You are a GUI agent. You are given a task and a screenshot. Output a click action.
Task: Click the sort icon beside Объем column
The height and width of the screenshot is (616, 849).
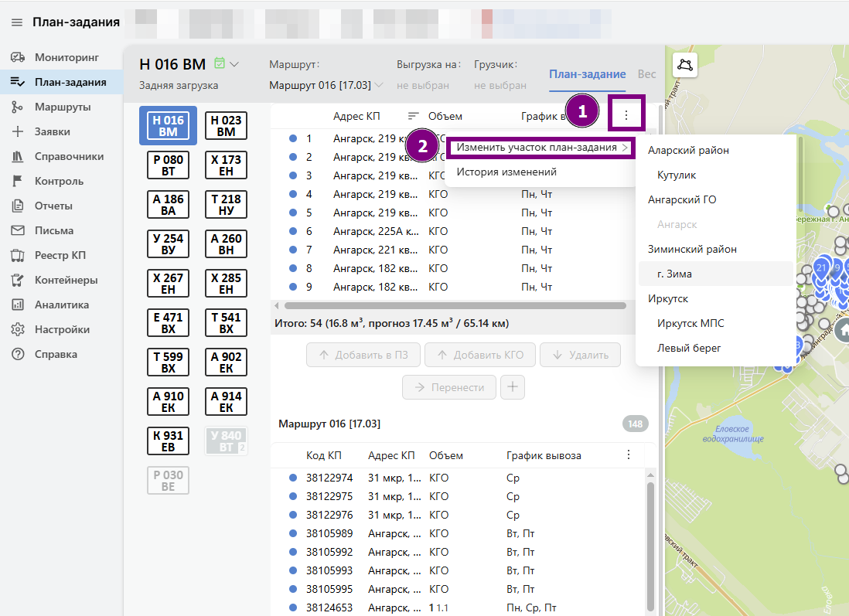point(414,116)
